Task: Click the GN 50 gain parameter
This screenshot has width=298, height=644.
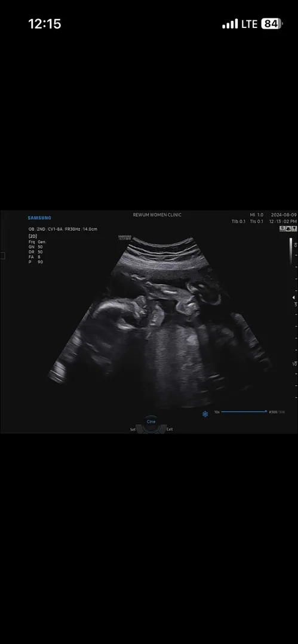Action: (x=35, y=247)
